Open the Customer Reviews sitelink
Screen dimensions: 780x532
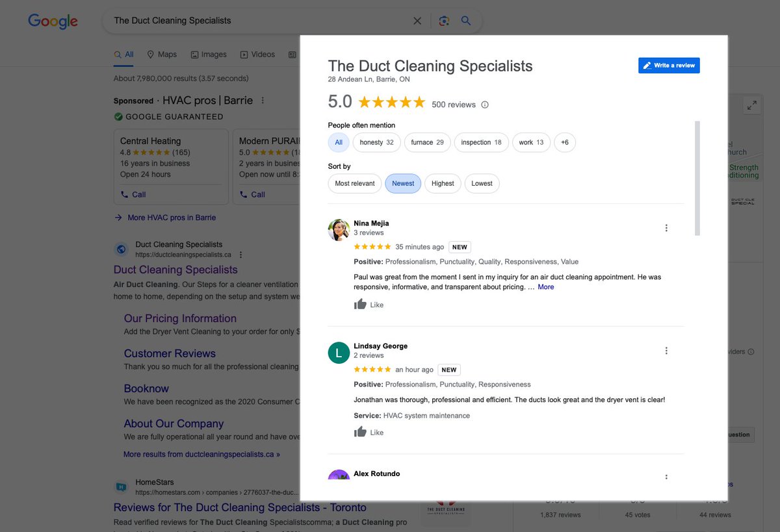pos(170,353)
